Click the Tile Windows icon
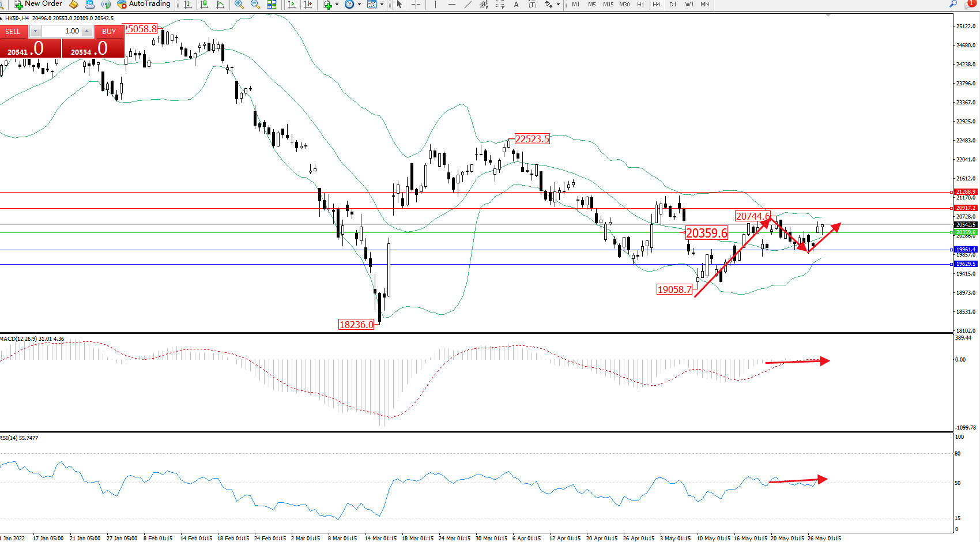This screenshot has width=980, height=542. click(x=272, y=5)
